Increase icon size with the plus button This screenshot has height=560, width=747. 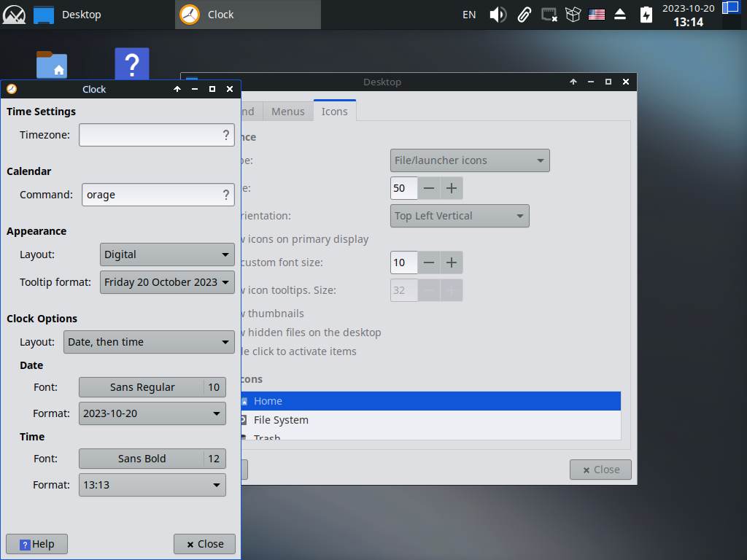452,188
